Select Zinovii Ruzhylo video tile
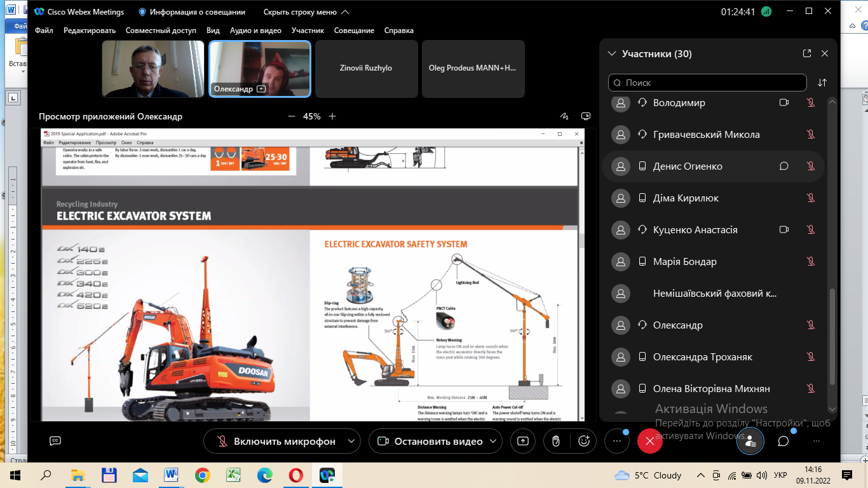 [x=367, y=69]
